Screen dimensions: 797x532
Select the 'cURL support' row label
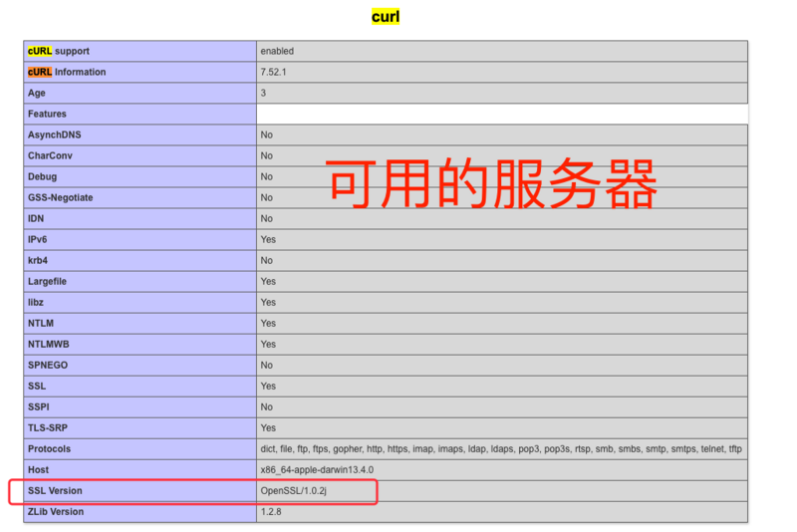tap(59, 52)
